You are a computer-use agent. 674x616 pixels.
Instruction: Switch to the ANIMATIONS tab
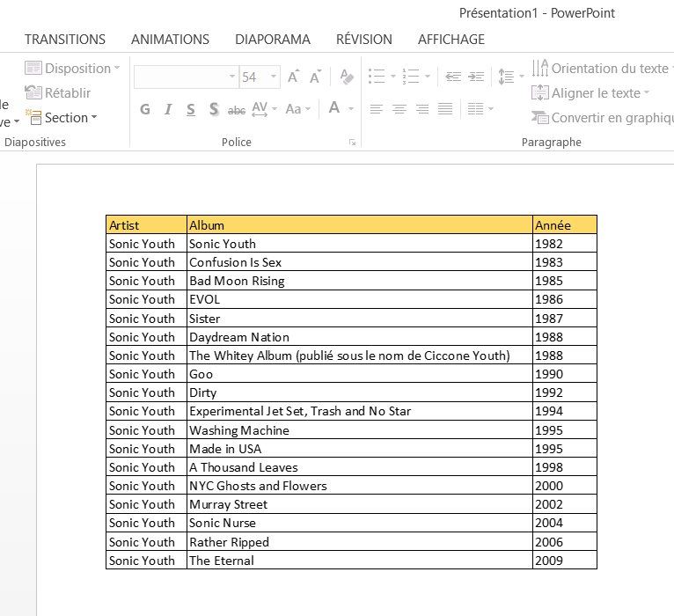coord(170,40)
